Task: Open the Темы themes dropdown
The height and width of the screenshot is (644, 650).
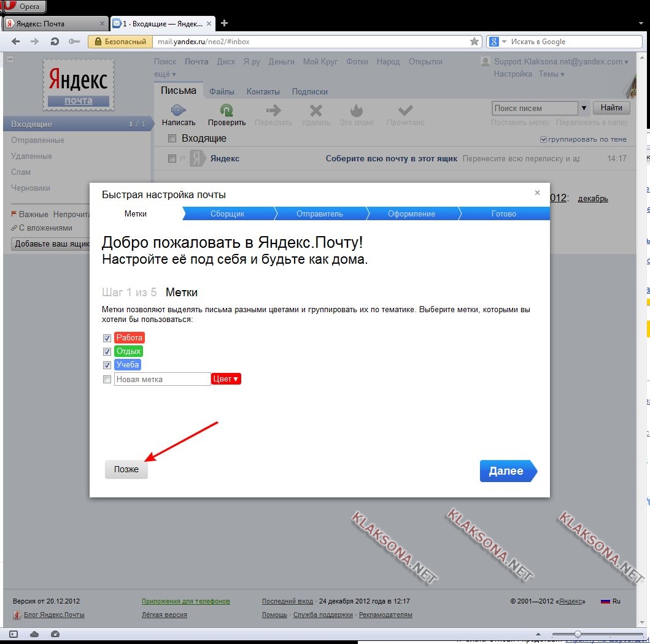Action: 551,74
